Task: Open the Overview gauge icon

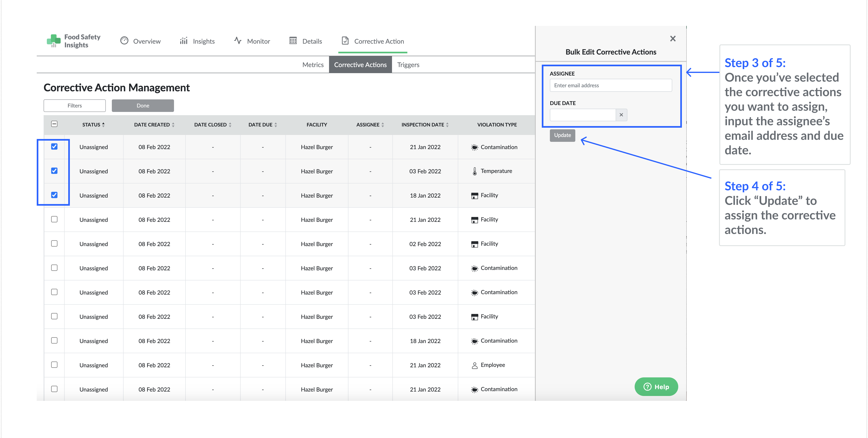Action: tap(124, 41)
